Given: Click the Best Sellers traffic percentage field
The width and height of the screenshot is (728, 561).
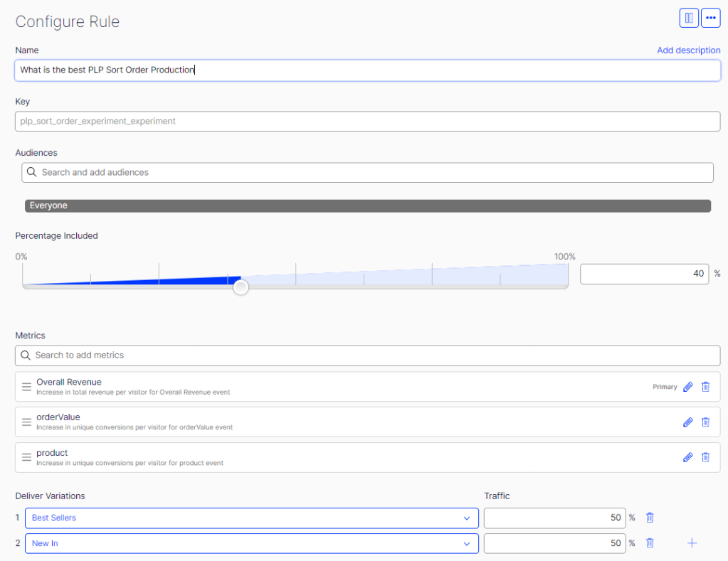Looking at the screenshot, I should point(554,518).
